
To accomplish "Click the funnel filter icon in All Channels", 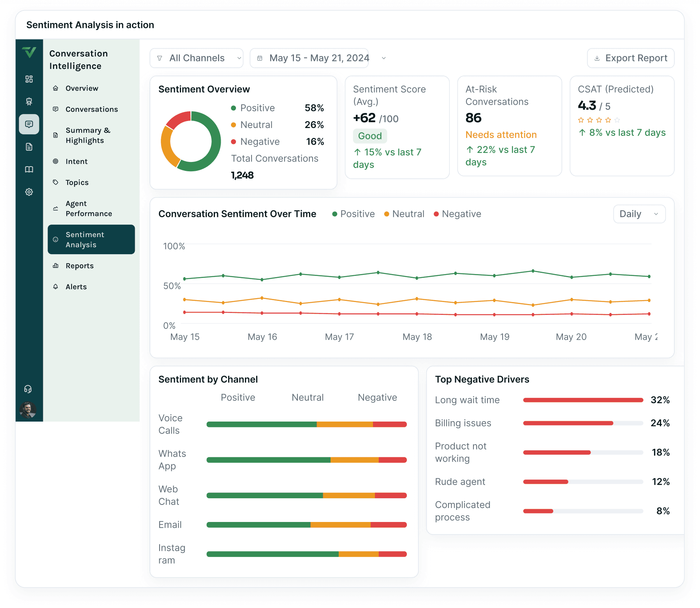I will tap(160, 58).
